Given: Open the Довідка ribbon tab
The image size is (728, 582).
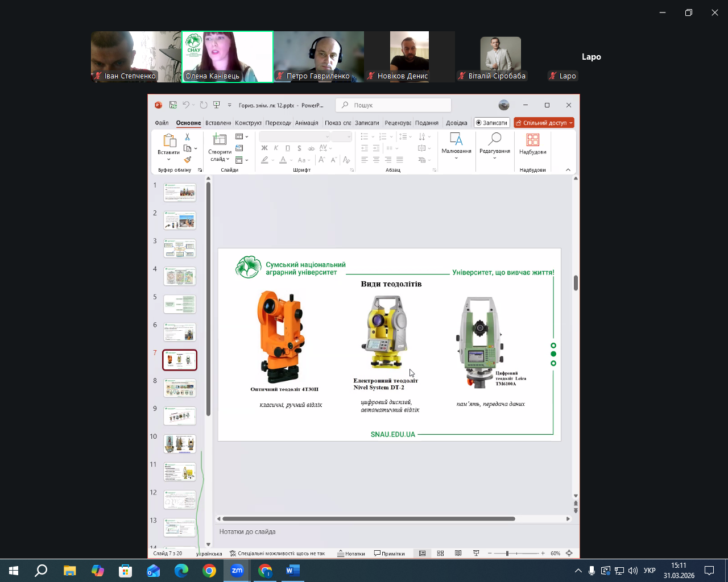Looking at the screenshot, I should click(456, 123).
